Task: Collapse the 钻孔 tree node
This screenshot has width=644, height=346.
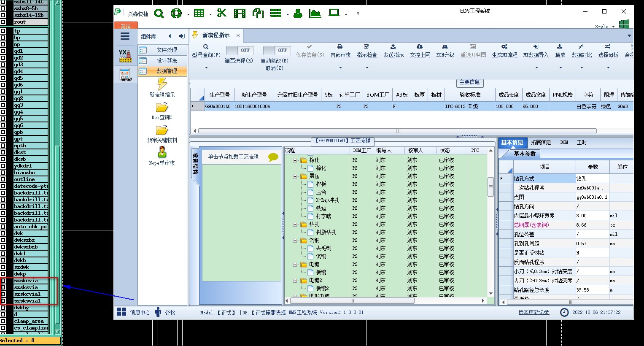Action: [x=296, y=224]
